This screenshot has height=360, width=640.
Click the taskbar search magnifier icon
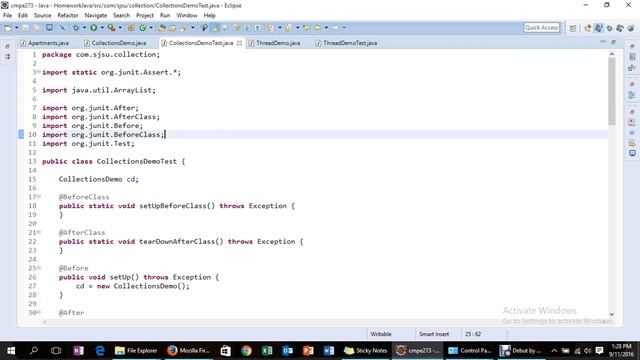pos(34,351)
